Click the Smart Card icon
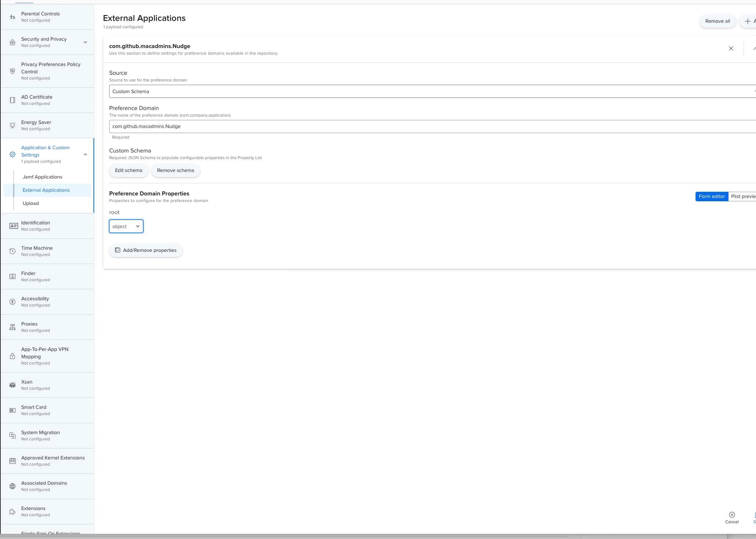The height and width of the screenshot is (539, 756). point(12,410)
